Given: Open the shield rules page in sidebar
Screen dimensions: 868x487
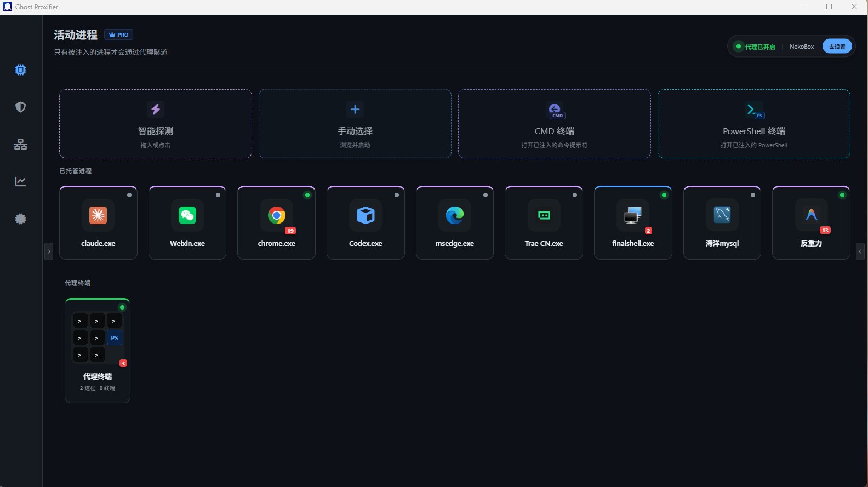Looking at the screenshot, I should pyautogui.click(x=20, y=107).
